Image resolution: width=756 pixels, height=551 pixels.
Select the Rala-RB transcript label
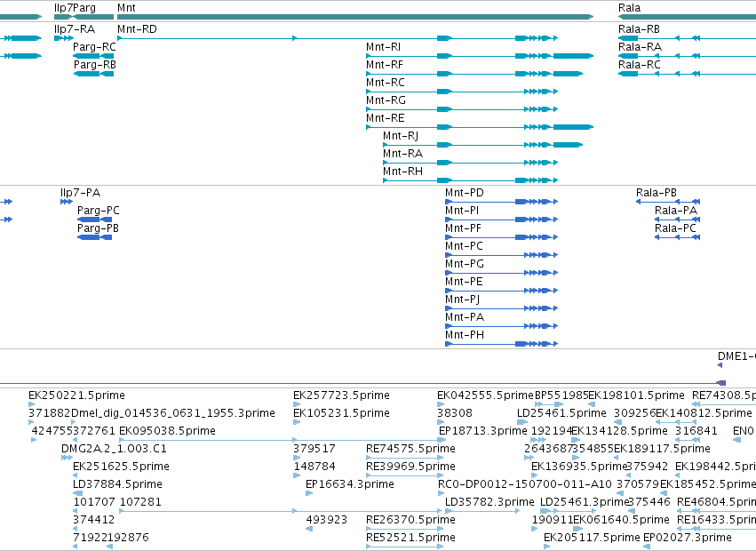[x=639, y=29]
